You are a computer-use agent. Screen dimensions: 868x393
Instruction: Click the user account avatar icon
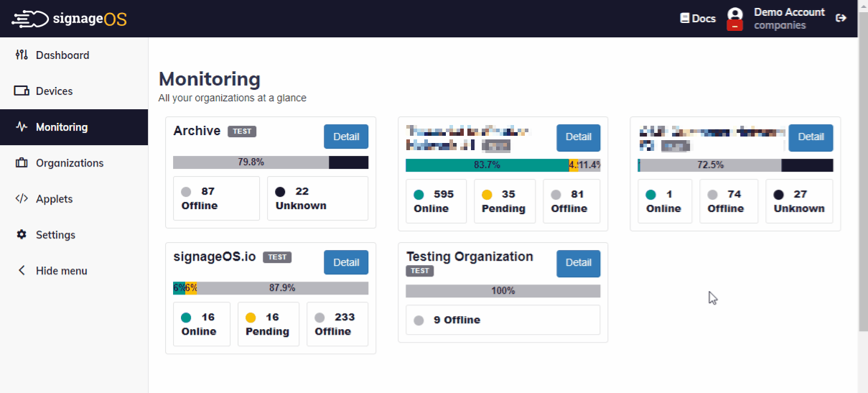click(734, 15)
